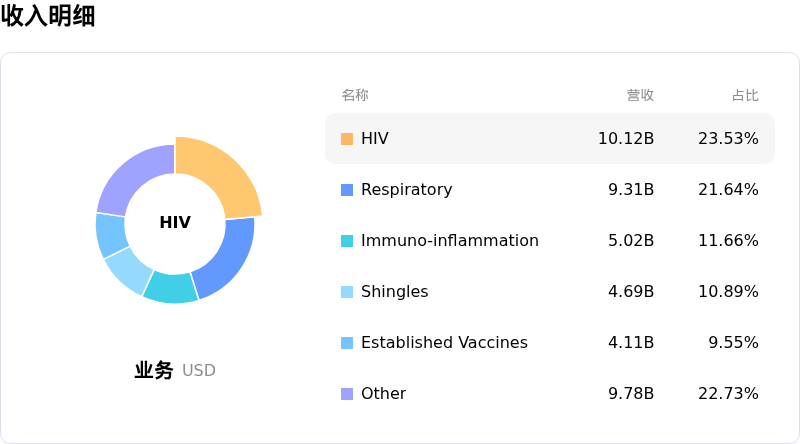Viewport: 800px width, 444px height.
Task: Click the teal Immuno-inflammation donut segment
Action: pyautogui.click(x=170, y=288)
